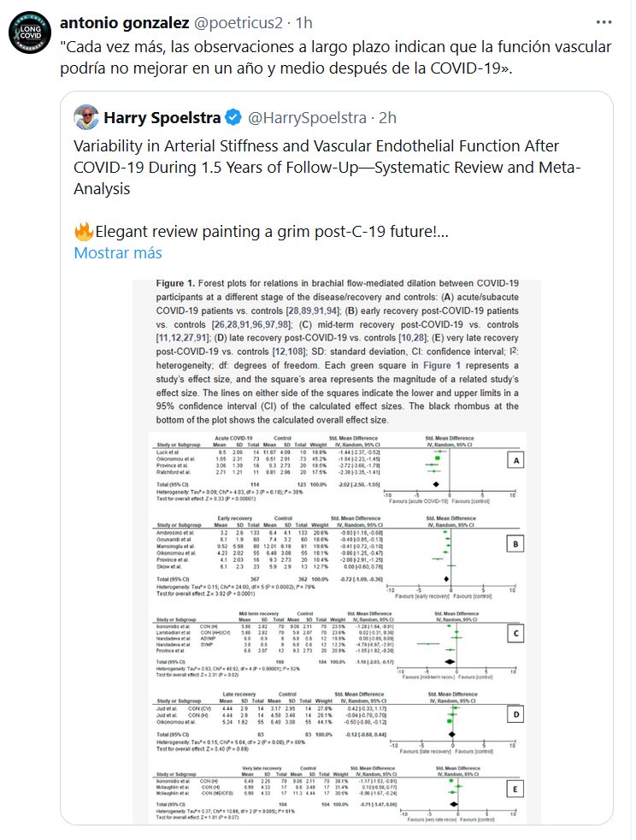Click the verified badge beside Harry Spoelstra
Image resolution: width=636 pixels, height=840 pixels.
(233, 117)
